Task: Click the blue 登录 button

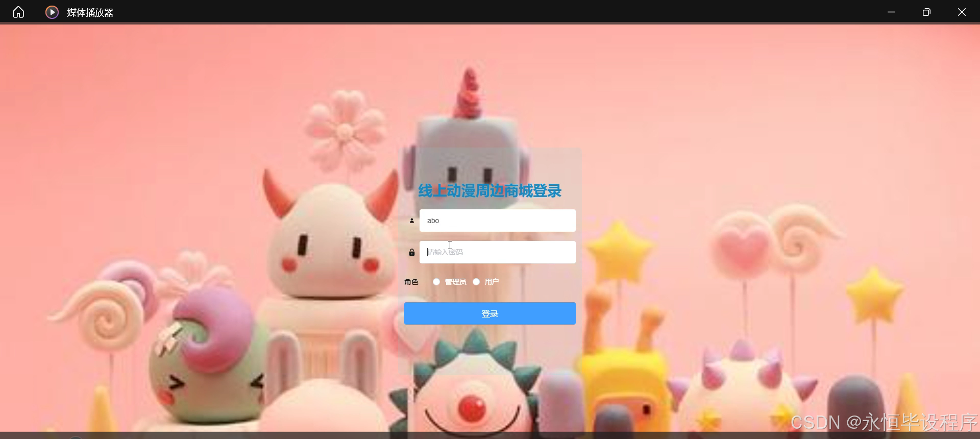Action: [x=490, y=313]
